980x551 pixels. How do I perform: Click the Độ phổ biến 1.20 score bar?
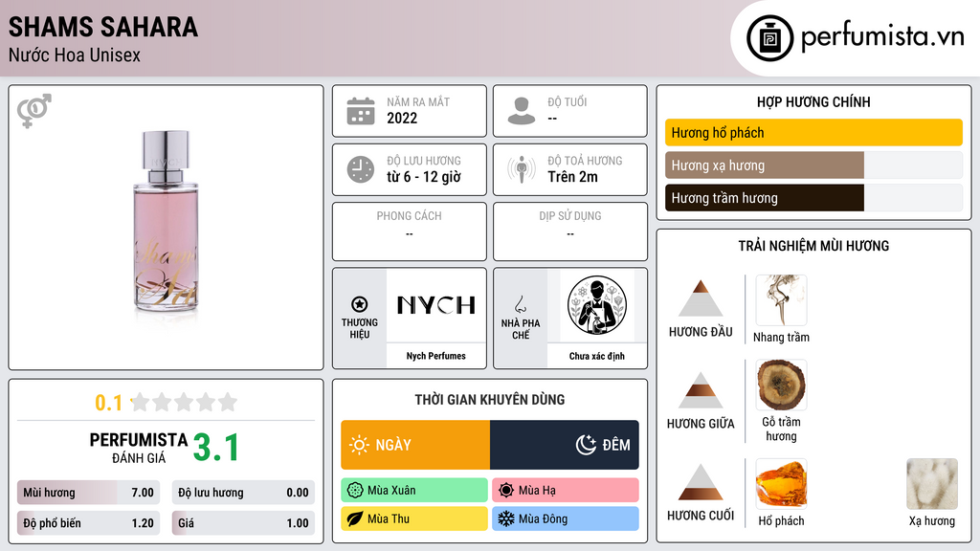88,523
